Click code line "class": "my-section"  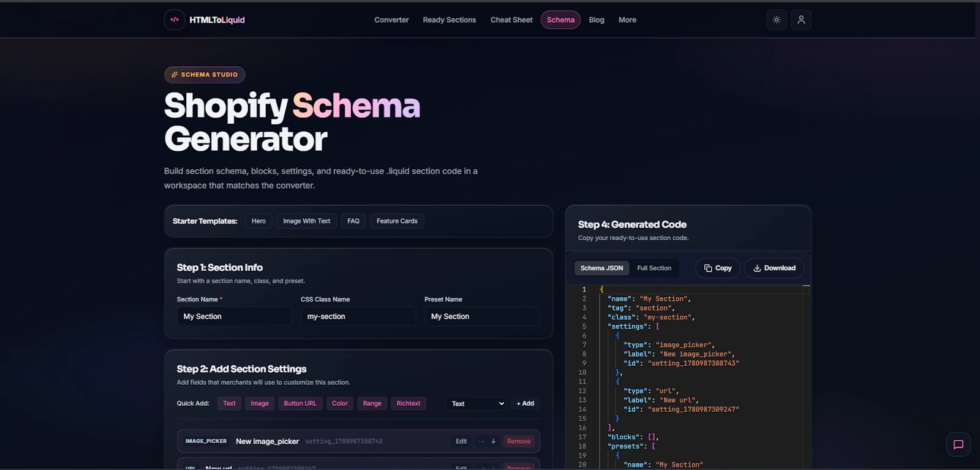click(651, 317)
